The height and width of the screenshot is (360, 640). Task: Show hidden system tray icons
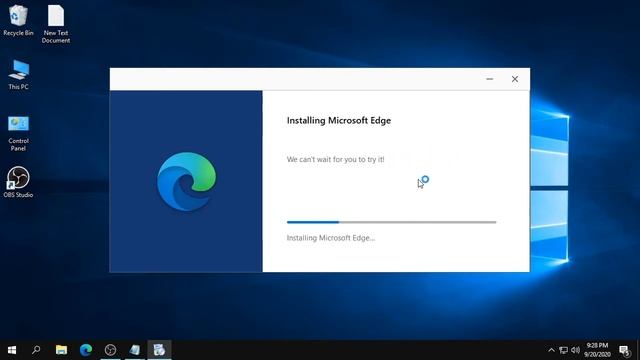pyautogui.click(x=551, y=350)
